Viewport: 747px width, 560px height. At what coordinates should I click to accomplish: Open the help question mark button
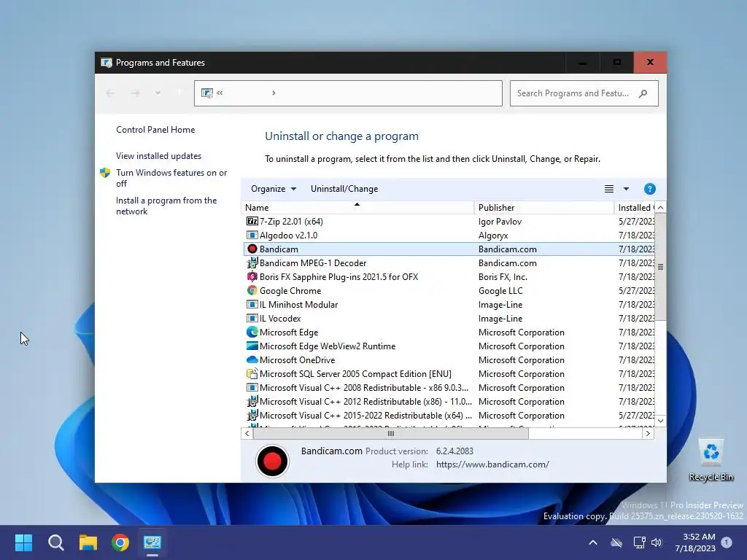tap(649, 189)
